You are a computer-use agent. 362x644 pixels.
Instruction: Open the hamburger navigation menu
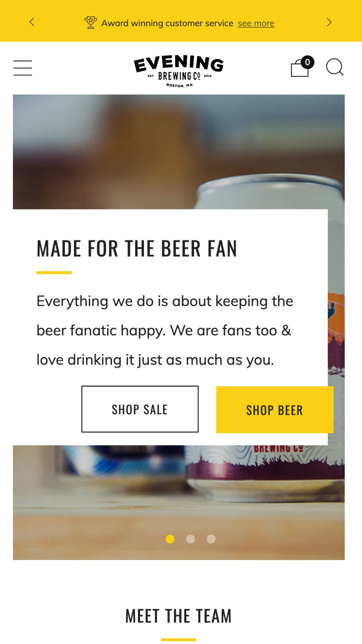pyautogui.click(x=23, y=68)
